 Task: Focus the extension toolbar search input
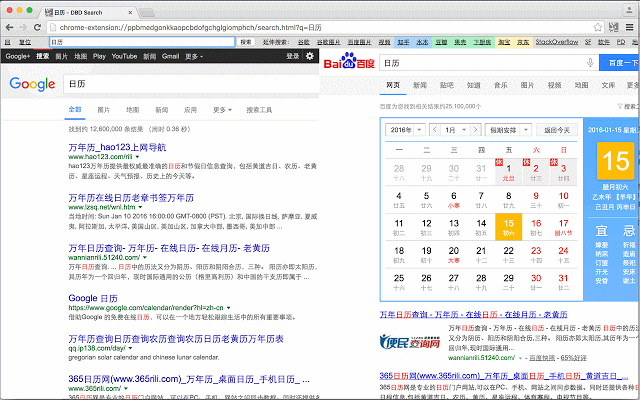(142, 42)
